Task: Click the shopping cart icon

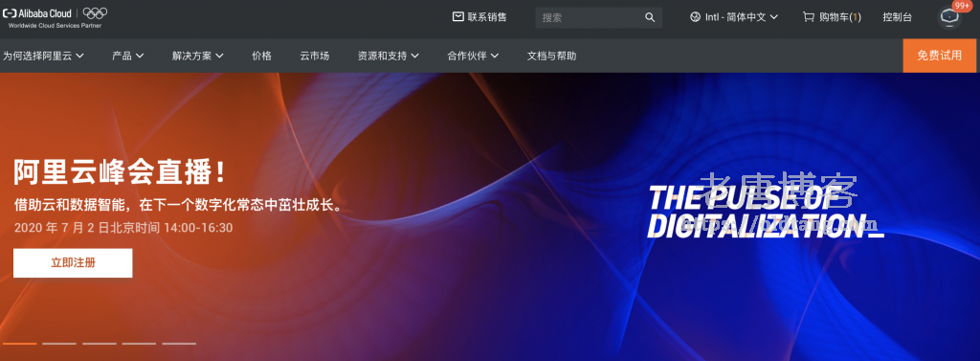Action: [808, 17]
